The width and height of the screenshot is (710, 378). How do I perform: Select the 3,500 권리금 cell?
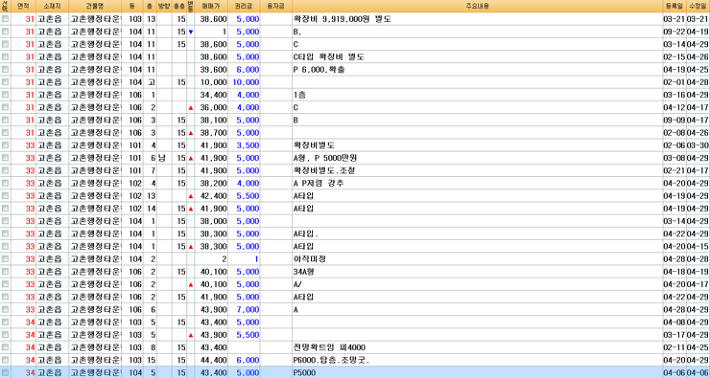(x=244, y=146)
